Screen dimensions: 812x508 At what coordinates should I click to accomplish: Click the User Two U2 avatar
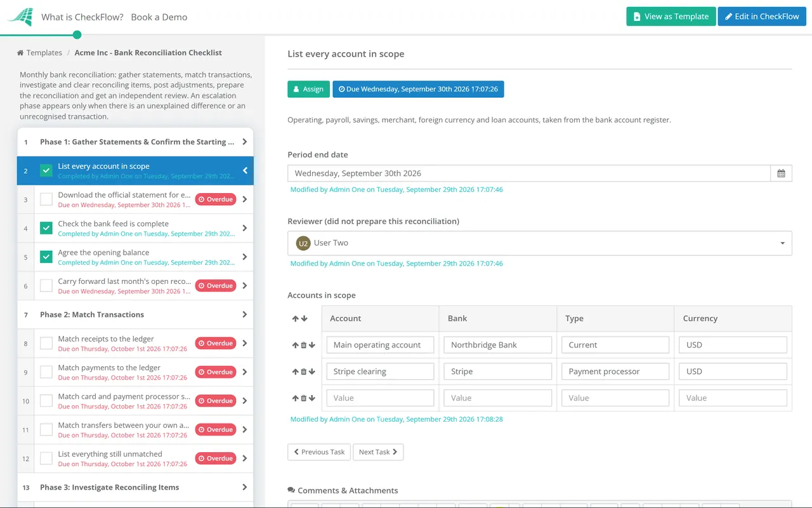[x=303, y=243]
